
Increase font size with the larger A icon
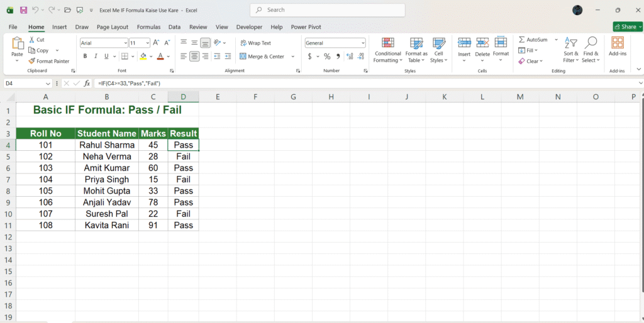(156, 43)
